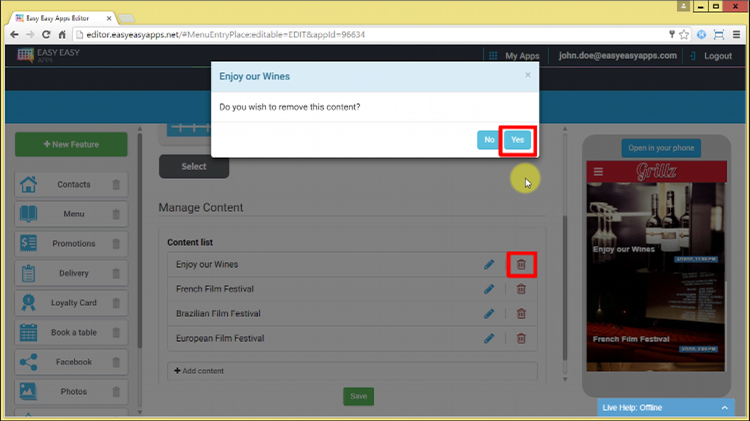Screen dimensions: 750x421
Task: Cancel removal by clicking No
Action: coord(489,140)
